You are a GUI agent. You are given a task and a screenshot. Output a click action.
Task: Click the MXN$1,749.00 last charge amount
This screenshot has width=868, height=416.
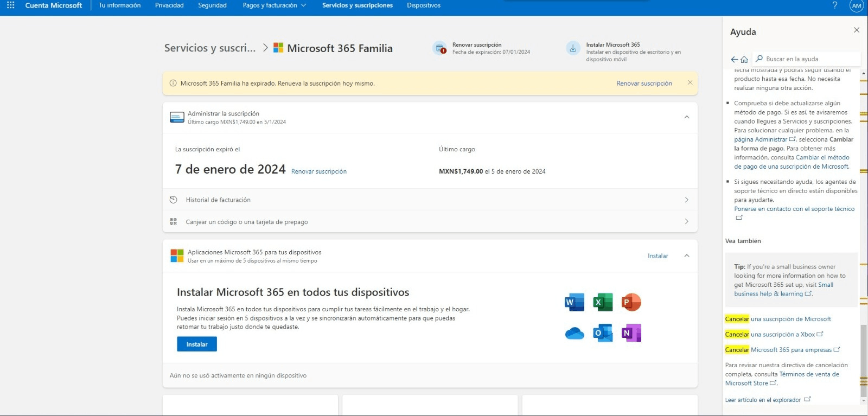click(x=461, y=171)
